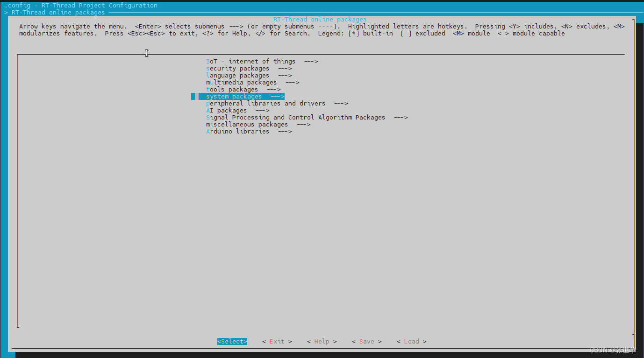Open the security packages submenu
644x358 pixels.
click(249, 68)
